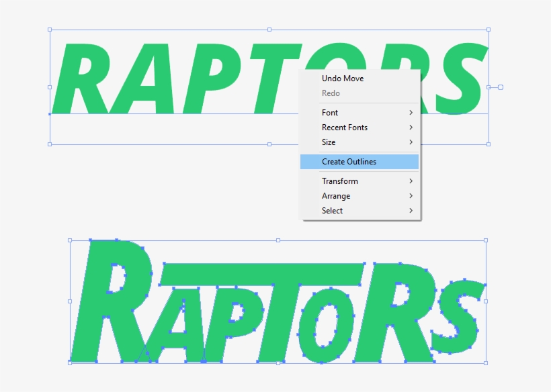Open the Recent Fonts submenu

(x=411, y=128)
